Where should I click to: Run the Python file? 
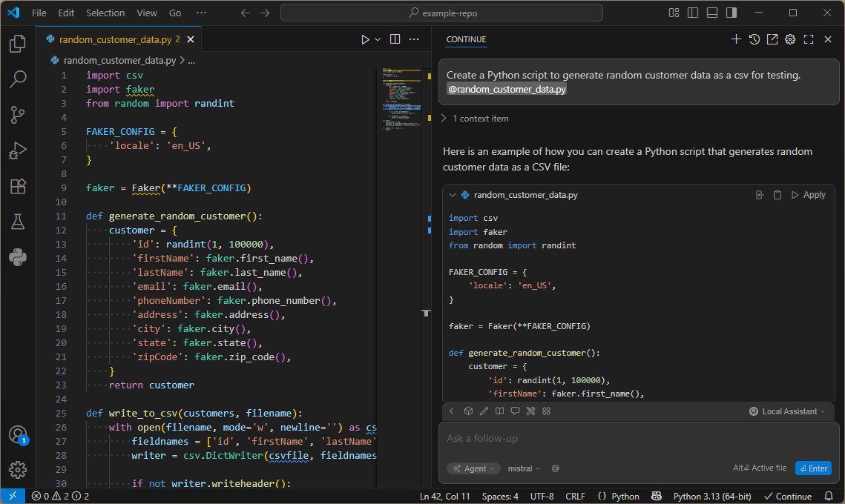(x=365, y=39)
